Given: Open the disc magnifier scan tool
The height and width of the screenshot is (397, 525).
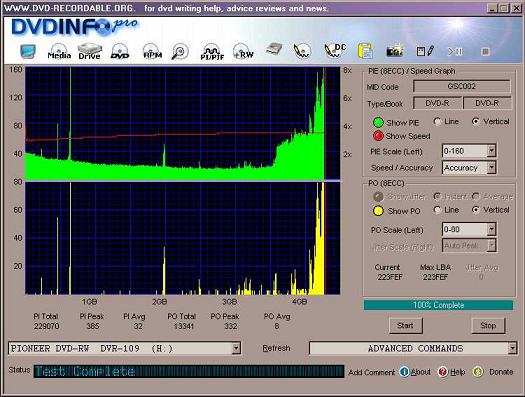Looking at the screenshot, I should point(180,52).
